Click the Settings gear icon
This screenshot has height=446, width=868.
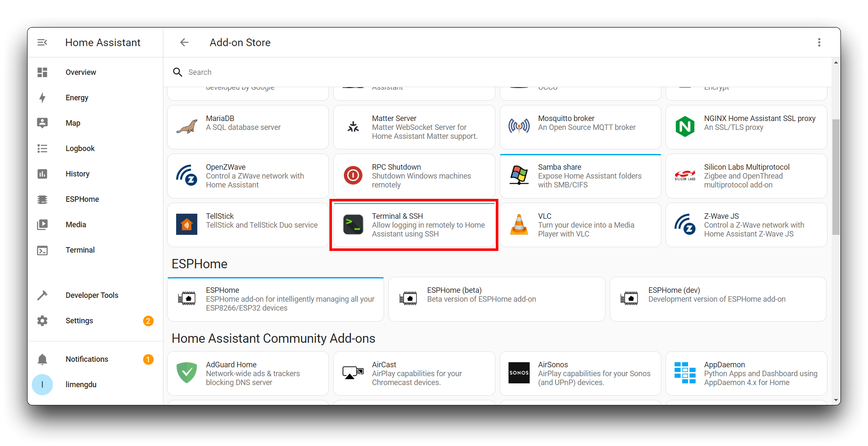pos(42,321)
